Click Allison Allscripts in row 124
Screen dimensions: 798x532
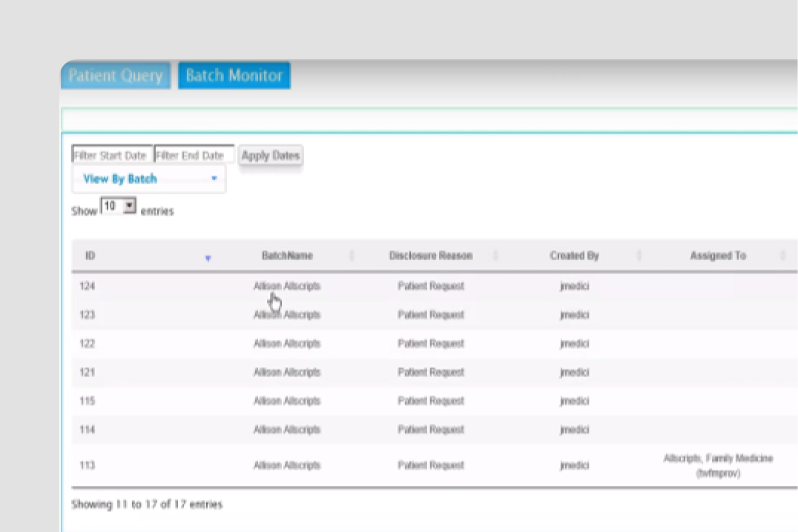pos(287,286)
